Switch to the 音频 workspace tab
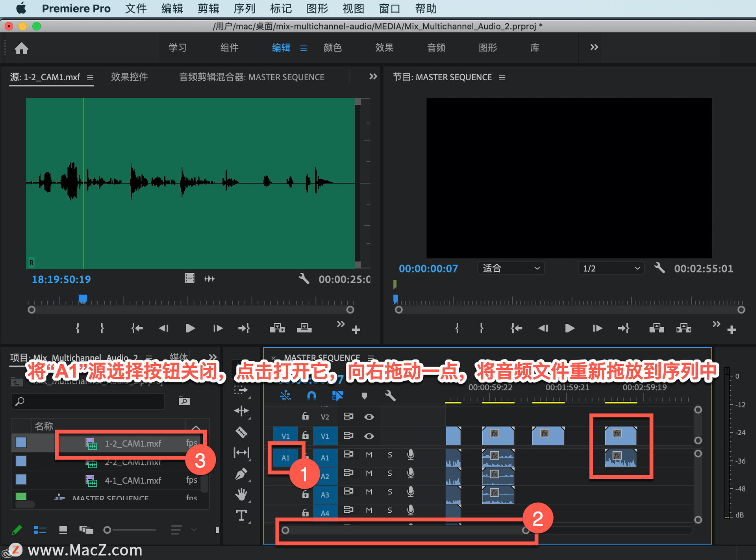 pyautogui.click(x=436, y=48)
